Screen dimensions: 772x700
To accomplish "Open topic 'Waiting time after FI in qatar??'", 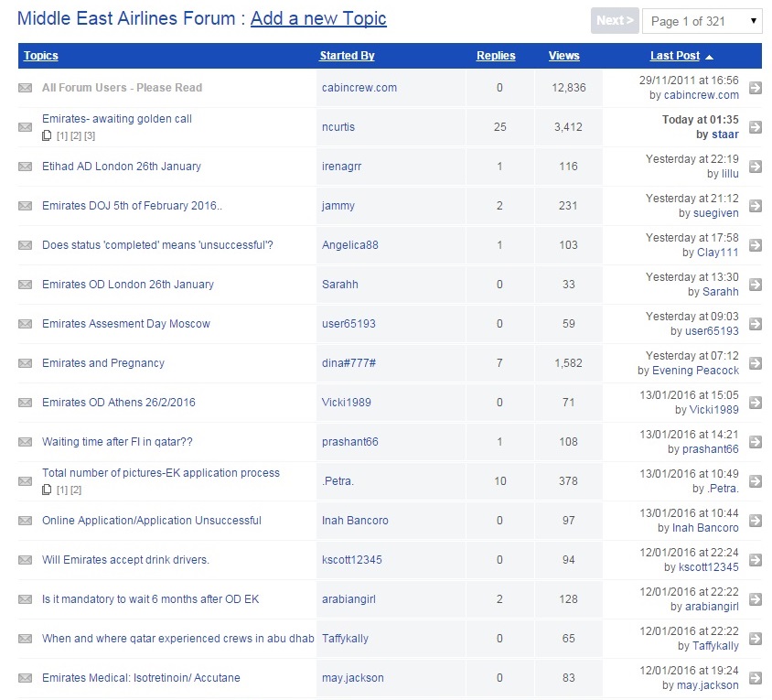I will click(x=117, y=442).
